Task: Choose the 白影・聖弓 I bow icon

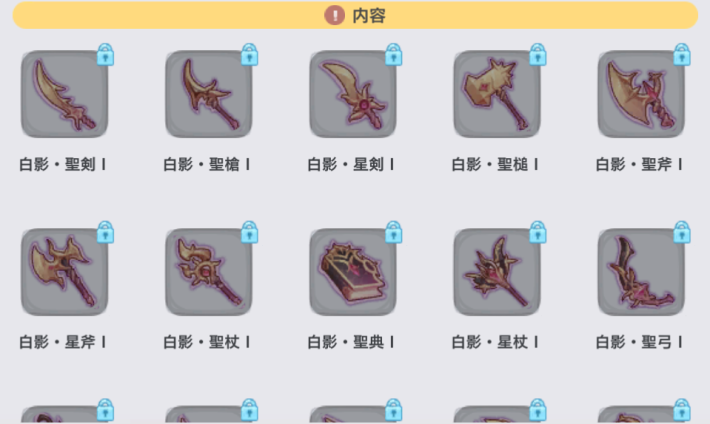Action: pyautogui.click(x=641, y=272)
